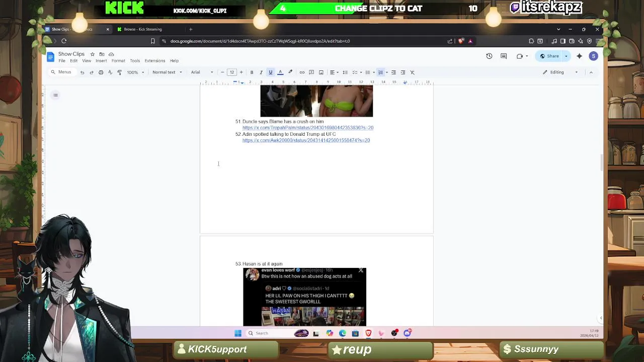Open the TropahPalm x.com link

point(308,128)
